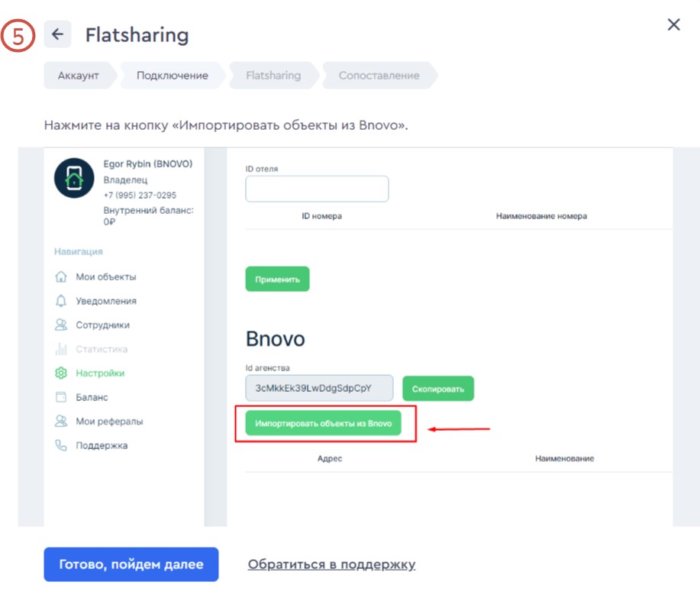Screen dimensions: 700x598
Task: Click the people icon beside Сотрудники
Action: [62, 325]
